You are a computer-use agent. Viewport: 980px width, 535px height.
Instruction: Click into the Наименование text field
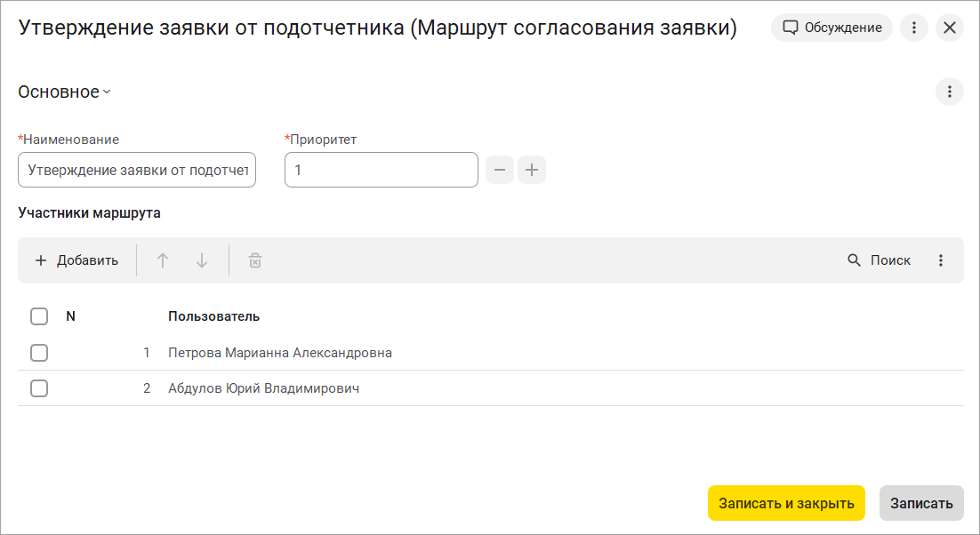(137, 170)
